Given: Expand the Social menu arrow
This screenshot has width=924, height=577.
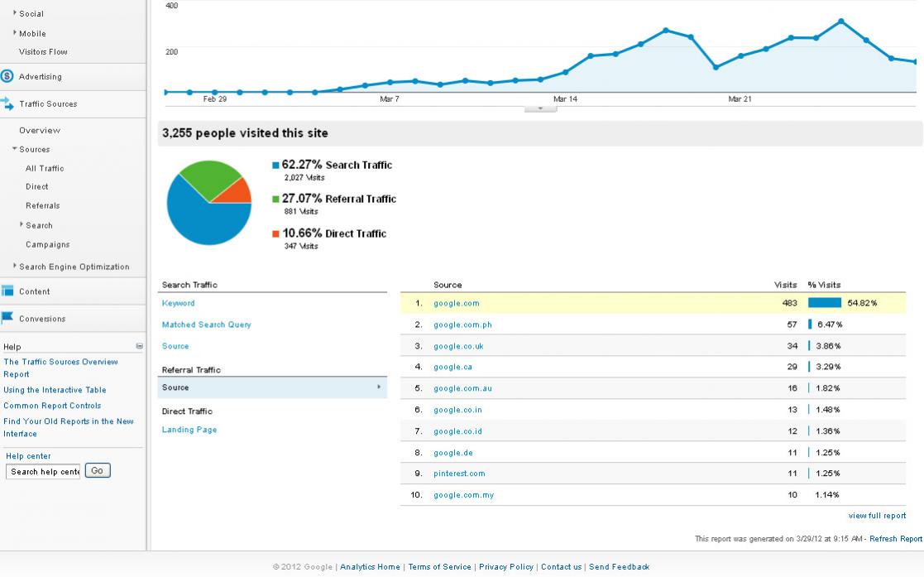Looking at the screenshot, I should click(x=15, y=12).
